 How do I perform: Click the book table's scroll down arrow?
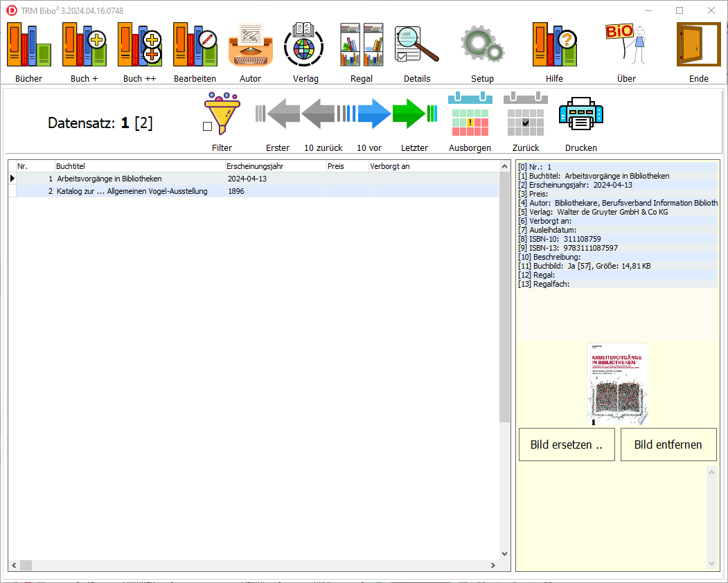click(x=504, y=554)
